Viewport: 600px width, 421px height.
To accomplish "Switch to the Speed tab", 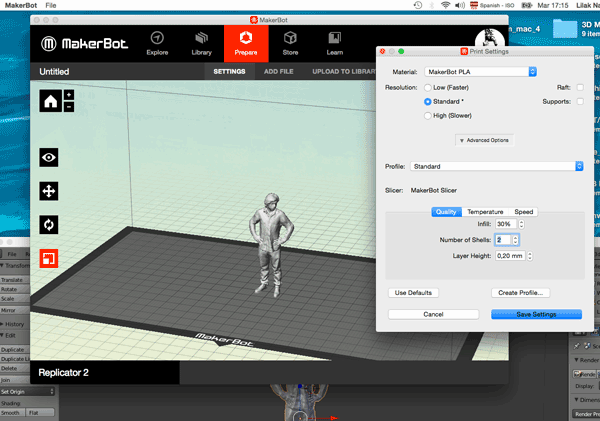I will click(x=523, y=212).
